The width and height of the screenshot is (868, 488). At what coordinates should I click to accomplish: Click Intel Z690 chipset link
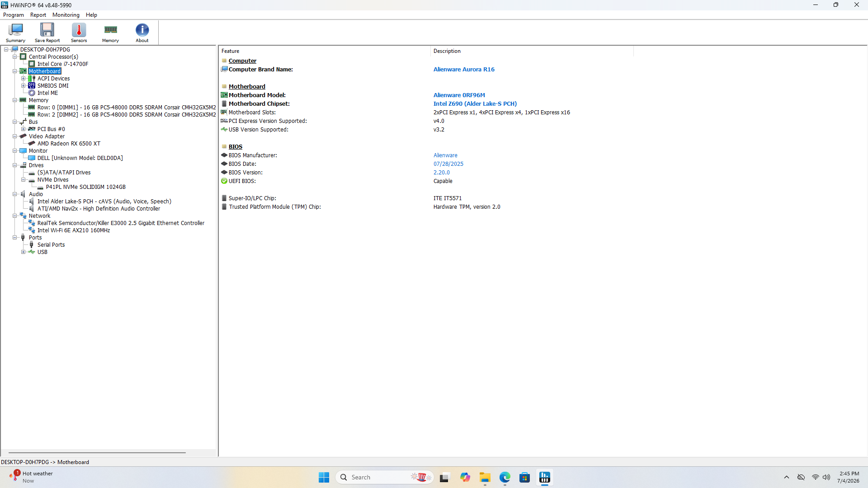475,103
